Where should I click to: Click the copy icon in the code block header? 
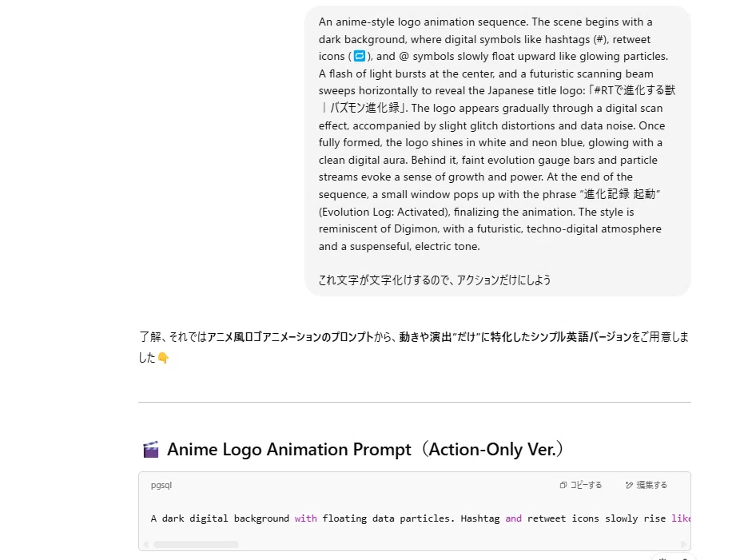pos(563,485)
